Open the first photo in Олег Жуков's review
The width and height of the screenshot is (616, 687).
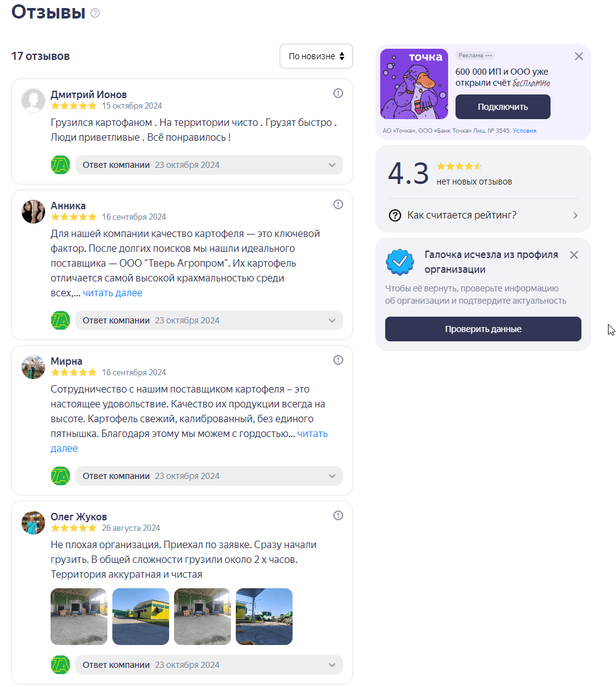[x=79, y=617]
